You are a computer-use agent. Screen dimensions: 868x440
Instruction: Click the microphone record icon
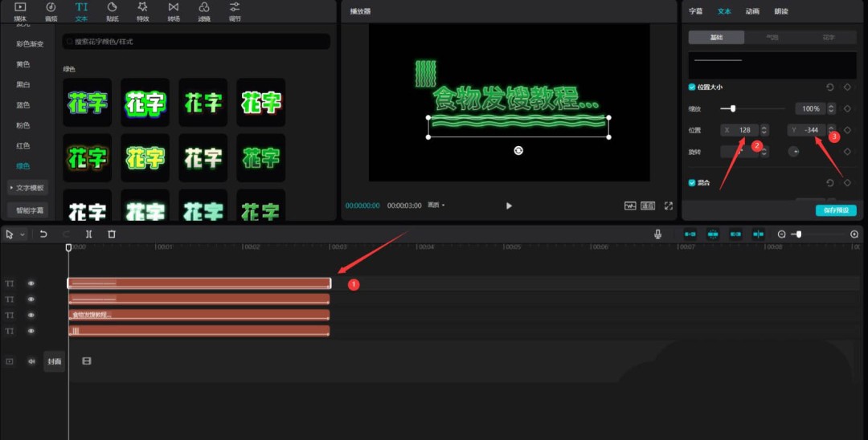pyautogui.click(x=657, y=234)
